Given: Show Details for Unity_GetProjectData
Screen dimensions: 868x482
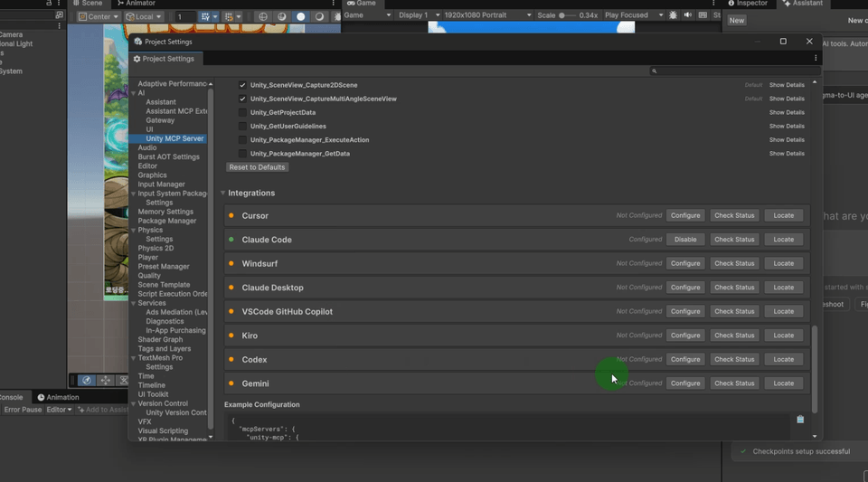Looking at the screenshot, I should click(x=787, y=112).
